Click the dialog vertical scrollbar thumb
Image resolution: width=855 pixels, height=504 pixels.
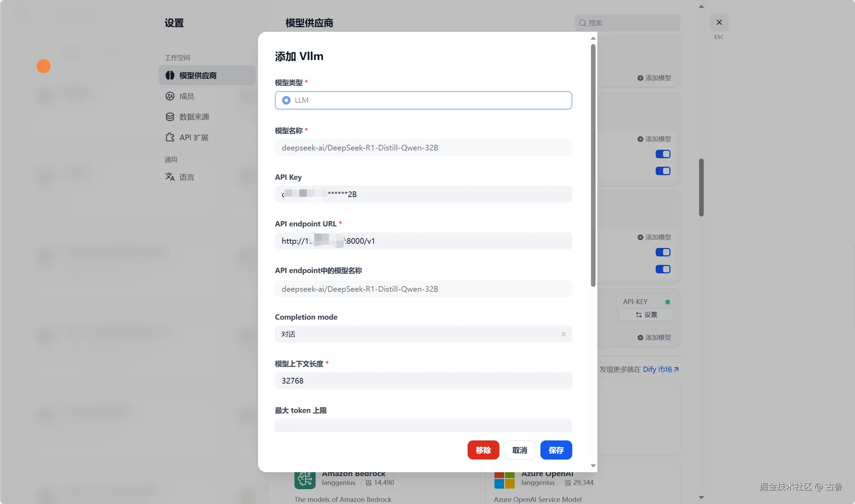pyautogui.click(x=593, y=166)
